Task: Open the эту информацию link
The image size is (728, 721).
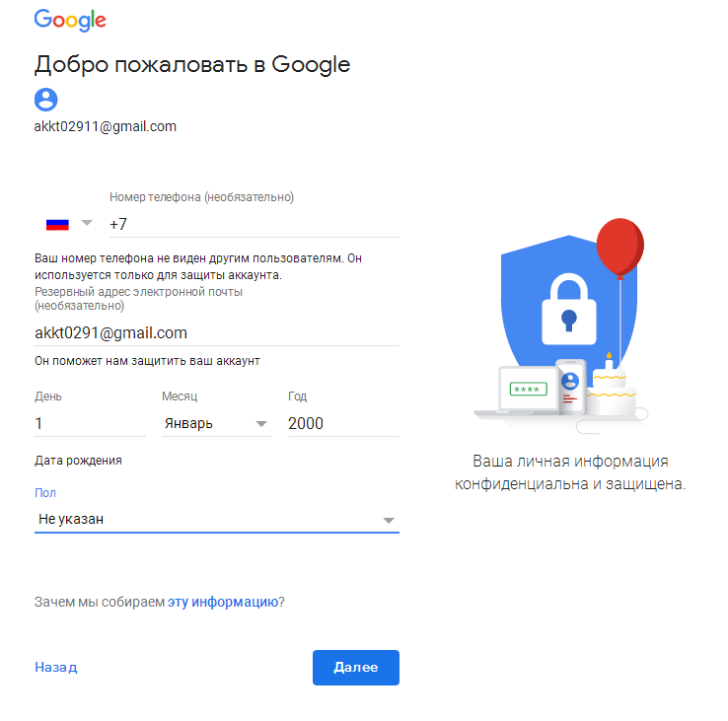Action: point(223,602)
